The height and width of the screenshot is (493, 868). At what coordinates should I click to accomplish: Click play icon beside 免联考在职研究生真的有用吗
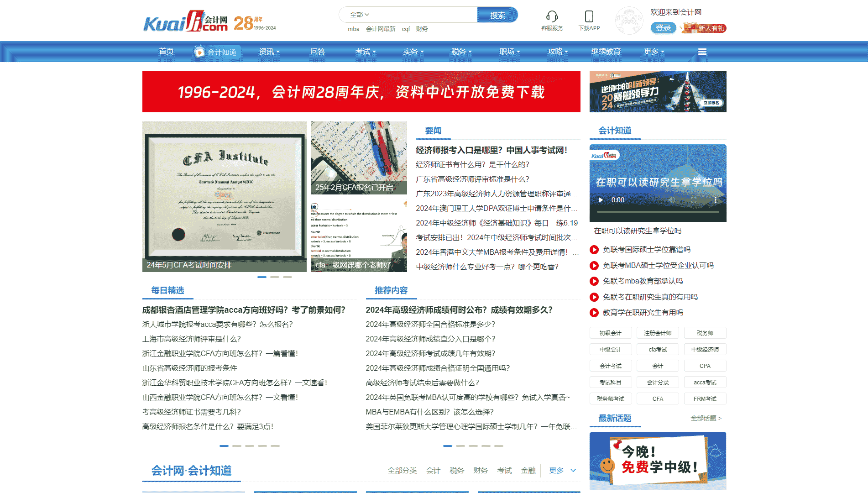[594, 297]
